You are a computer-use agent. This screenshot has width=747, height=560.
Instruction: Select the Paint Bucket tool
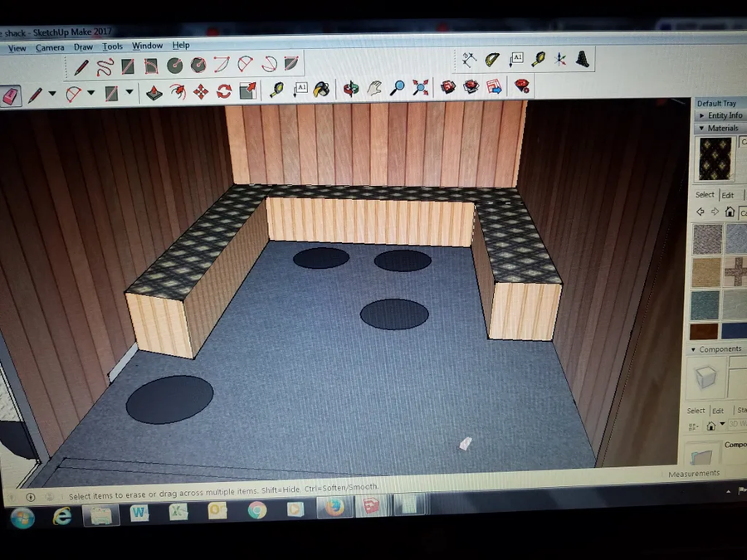(x=322, y=89)
